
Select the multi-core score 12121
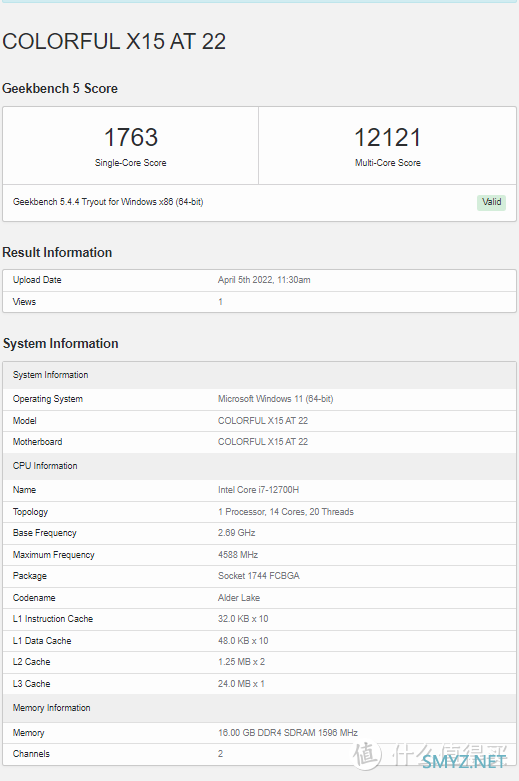(388, 137)
